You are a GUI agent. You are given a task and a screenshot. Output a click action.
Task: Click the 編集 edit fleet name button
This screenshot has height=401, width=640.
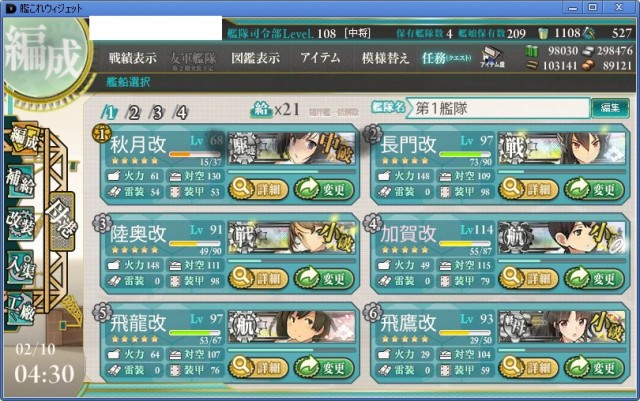tap(610, 108)
